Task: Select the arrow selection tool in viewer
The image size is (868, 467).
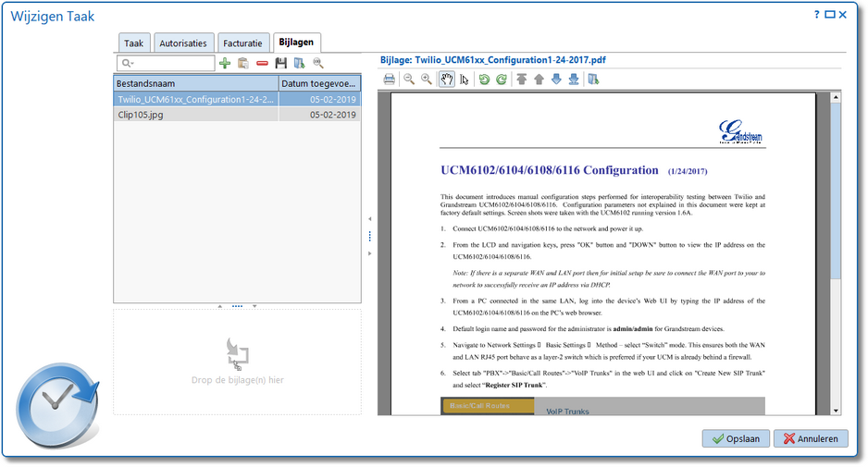Action: point(465,80)
